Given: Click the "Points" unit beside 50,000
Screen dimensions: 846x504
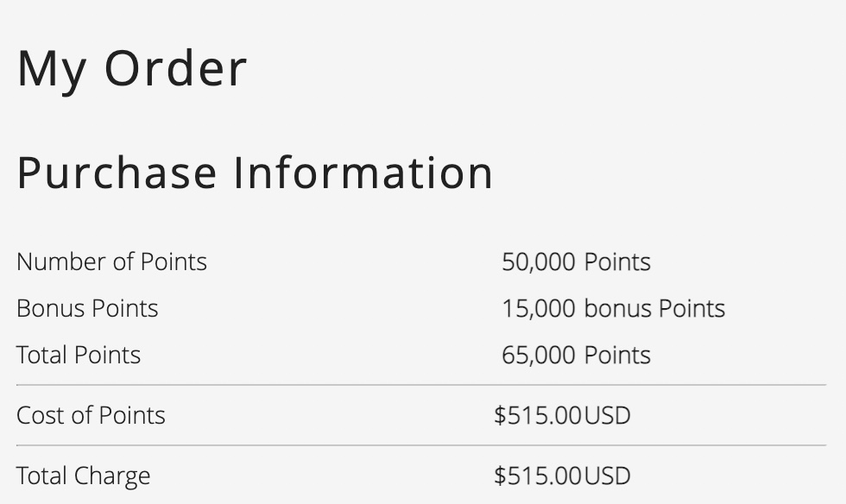Looking at the screenshot, I should point(617,261).
